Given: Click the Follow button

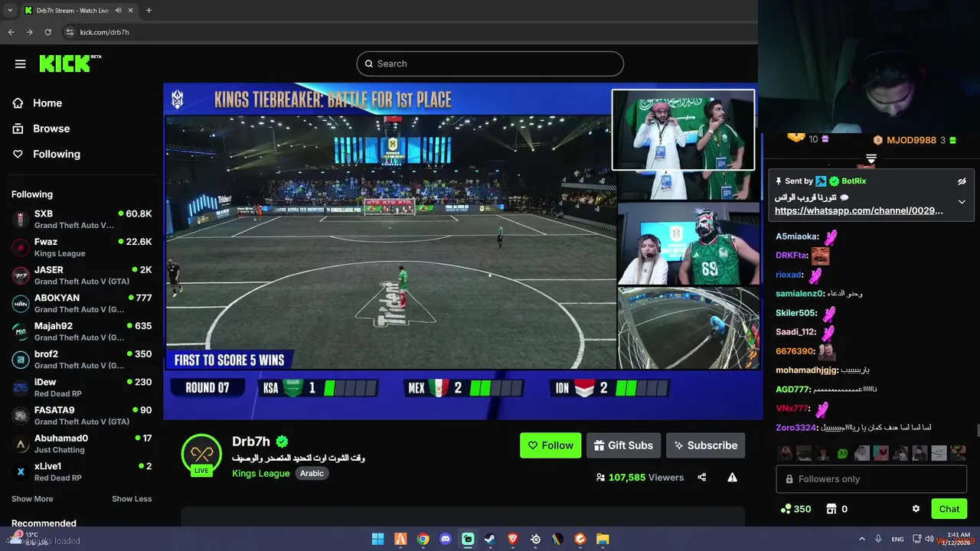Looking at the screenshot, I should click(550, 445).
